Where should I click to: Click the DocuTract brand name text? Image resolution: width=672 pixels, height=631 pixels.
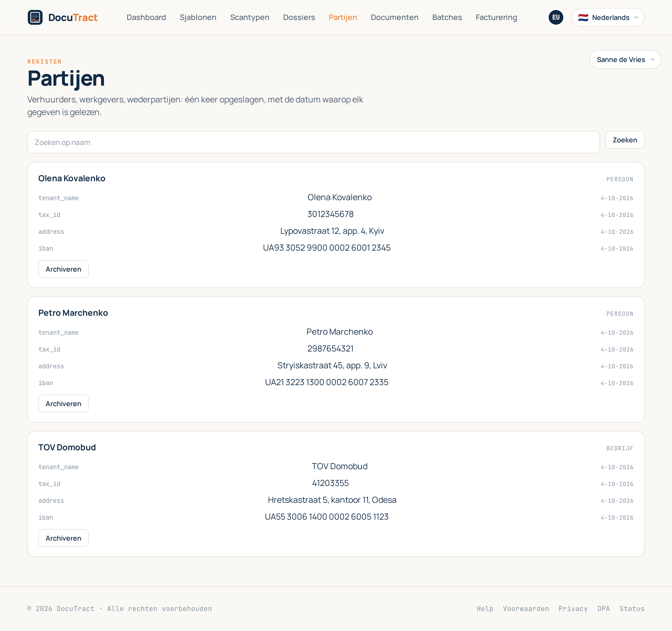coord(73,18)
